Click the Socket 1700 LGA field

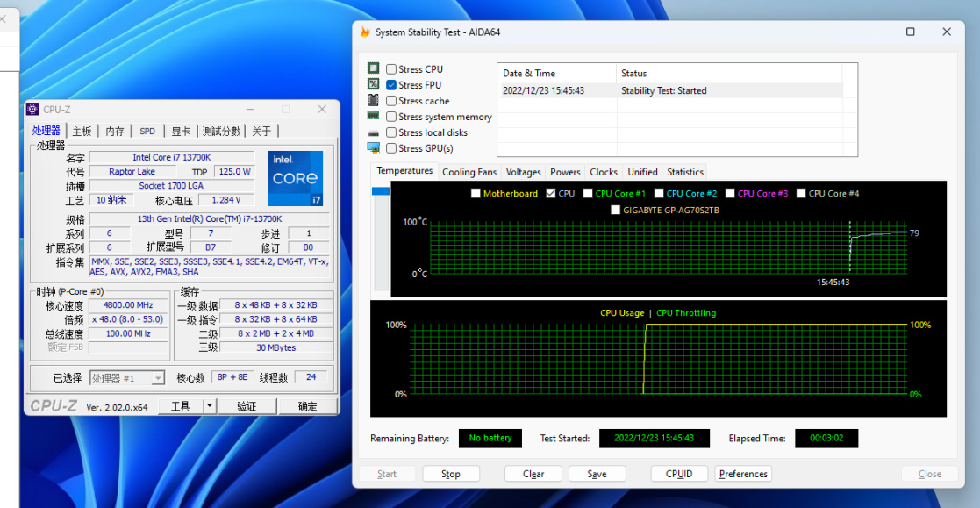click(x=172, y=186)
